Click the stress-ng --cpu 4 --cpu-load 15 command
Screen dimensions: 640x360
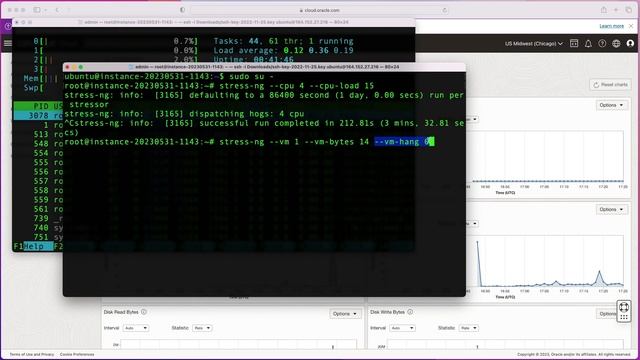(x=297, y=86)
